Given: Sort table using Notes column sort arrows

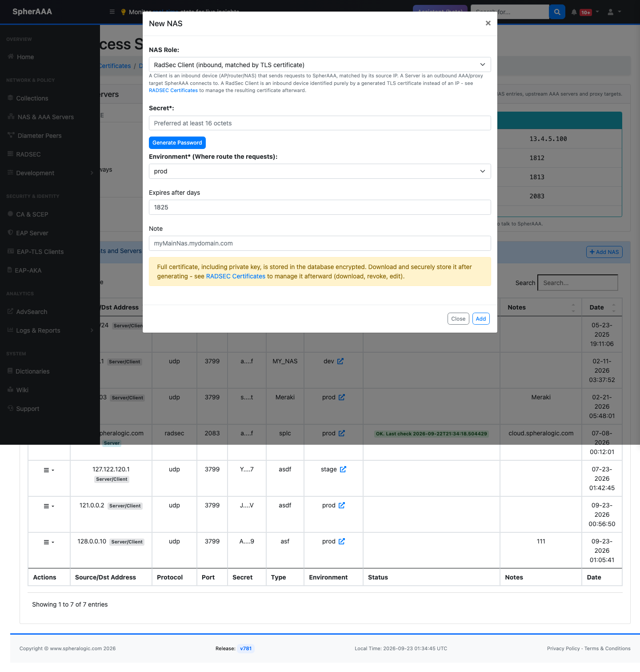Looking at the screenshot, I should [573, 307].
